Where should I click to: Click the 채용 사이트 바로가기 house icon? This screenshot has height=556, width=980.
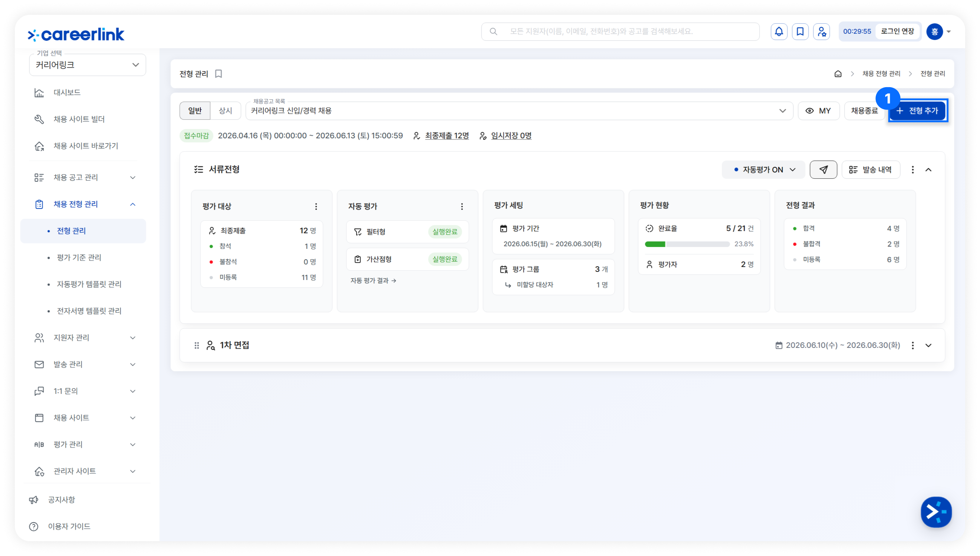(39, 146)
